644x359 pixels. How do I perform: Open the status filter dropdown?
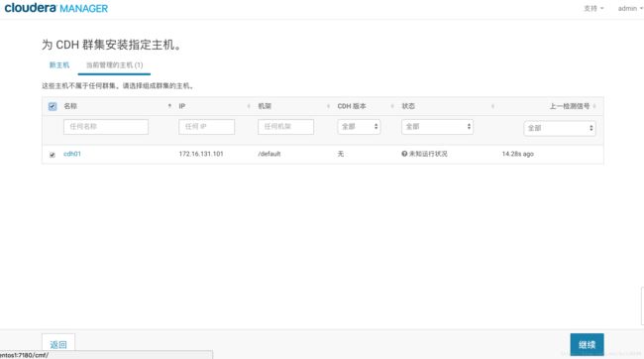437,127
